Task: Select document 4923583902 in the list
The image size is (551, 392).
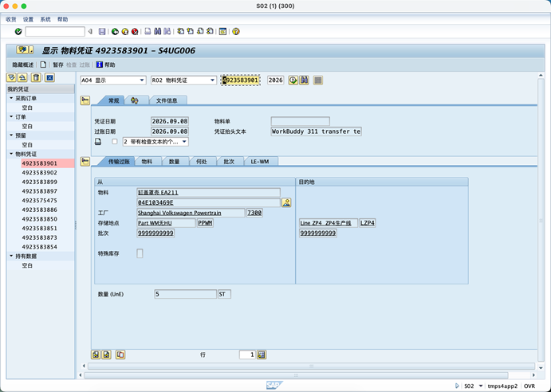Action: [40, 172]
